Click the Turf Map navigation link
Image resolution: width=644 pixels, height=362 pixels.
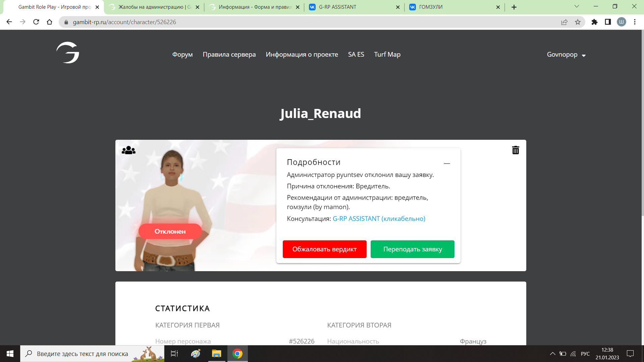tap(387, 55)
